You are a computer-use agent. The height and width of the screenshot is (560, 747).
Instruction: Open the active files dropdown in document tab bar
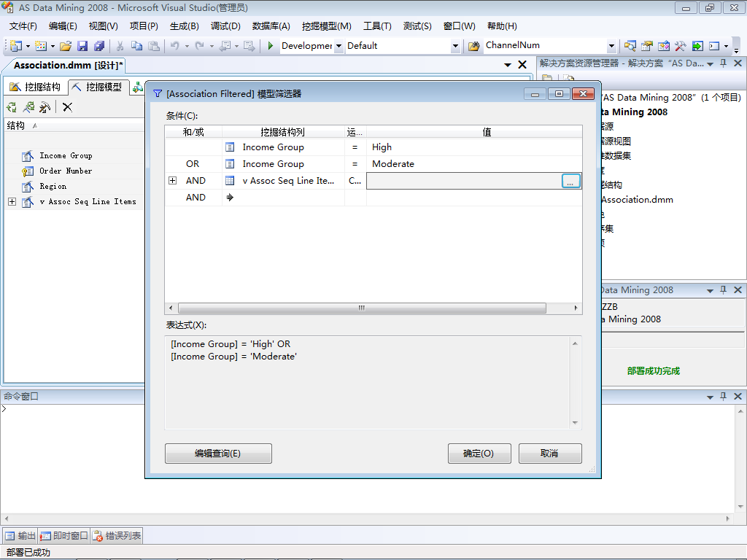coord(508,65)
